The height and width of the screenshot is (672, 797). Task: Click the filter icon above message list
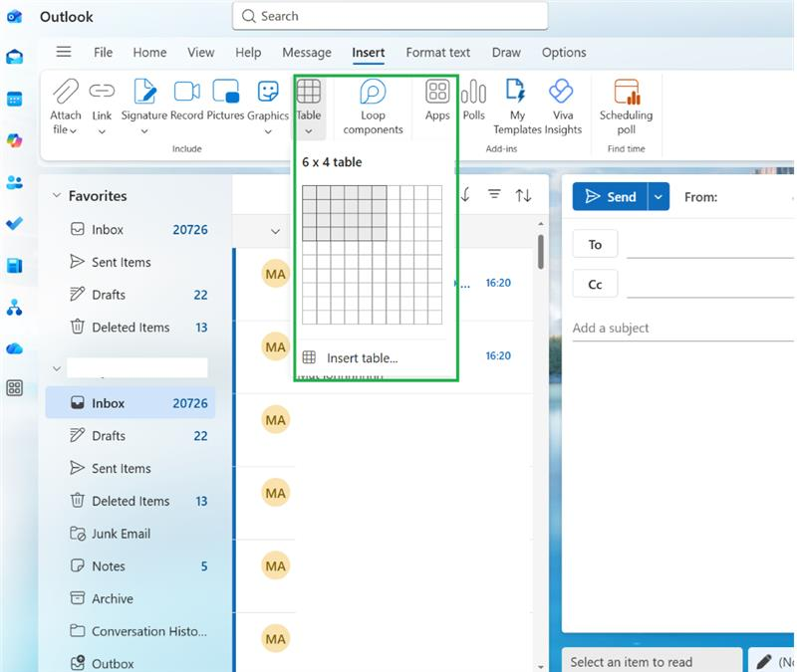point(494,194)
